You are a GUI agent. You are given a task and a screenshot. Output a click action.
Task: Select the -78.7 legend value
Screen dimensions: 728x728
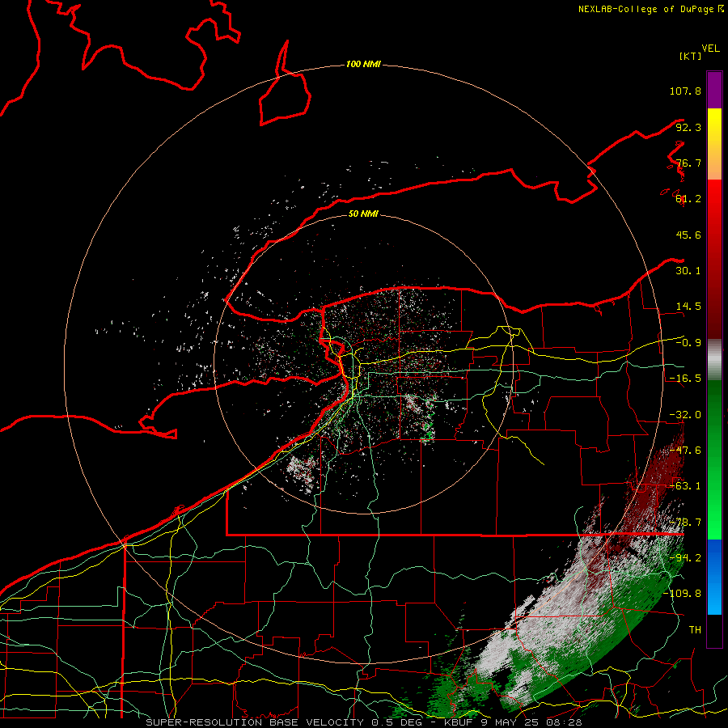pos(685,523)
